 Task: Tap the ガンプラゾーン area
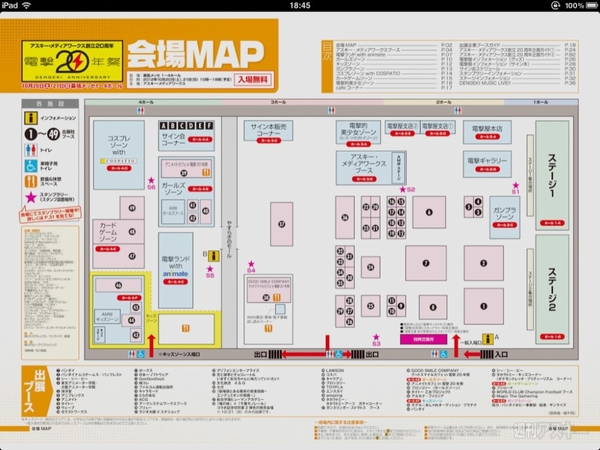(x=504, y=217)
